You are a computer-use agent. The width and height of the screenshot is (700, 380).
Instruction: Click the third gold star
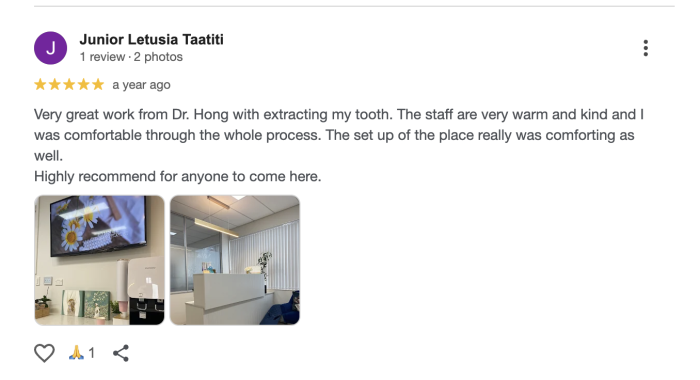[69, 84]
